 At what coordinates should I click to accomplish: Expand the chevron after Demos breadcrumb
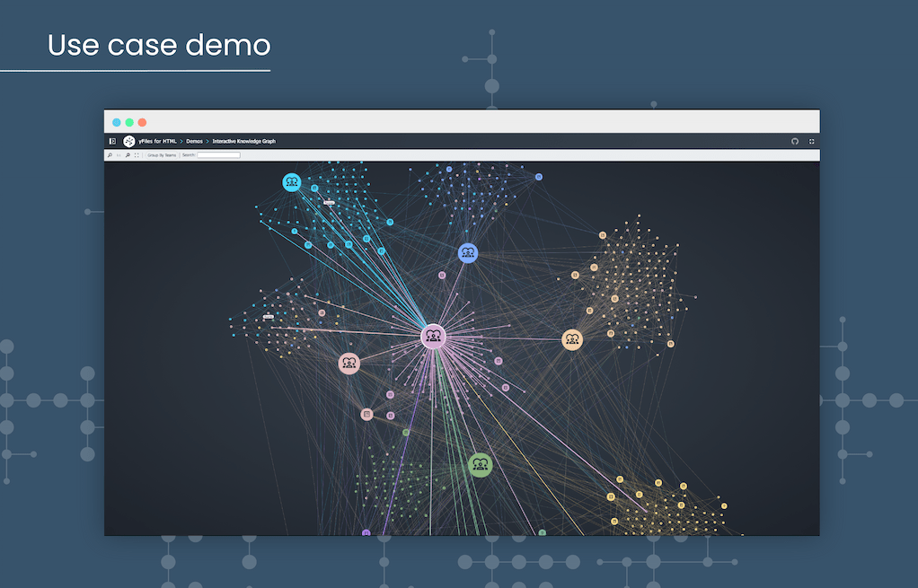pos(206,141)
